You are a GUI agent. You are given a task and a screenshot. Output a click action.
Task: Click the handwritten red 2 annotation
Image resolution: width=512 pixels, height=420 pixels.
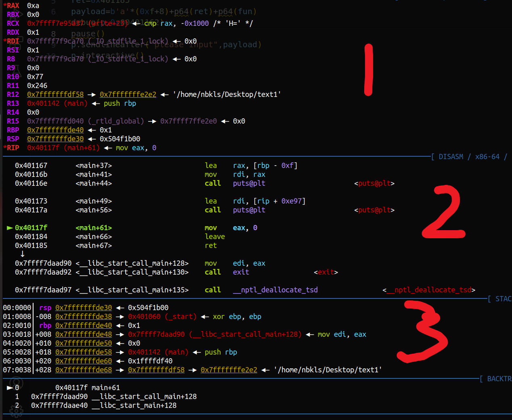coord(443,212)
